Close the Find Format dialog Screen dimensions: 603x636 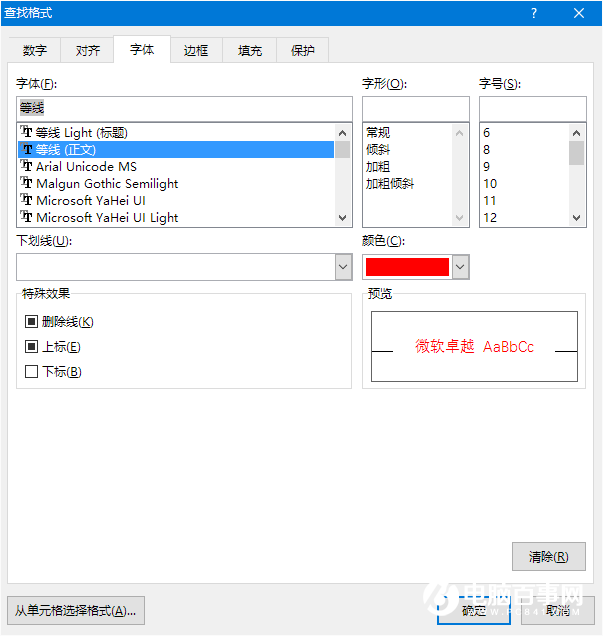pyautogui.click(x=579, y=13)
